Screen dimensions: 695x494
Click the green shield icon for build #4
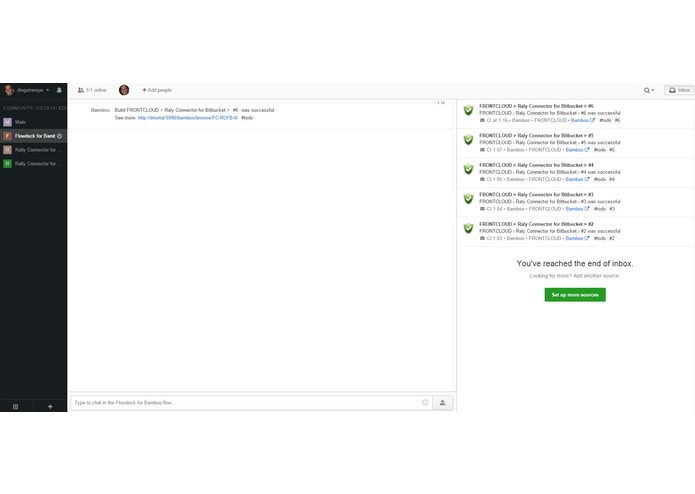pos(469,169)
